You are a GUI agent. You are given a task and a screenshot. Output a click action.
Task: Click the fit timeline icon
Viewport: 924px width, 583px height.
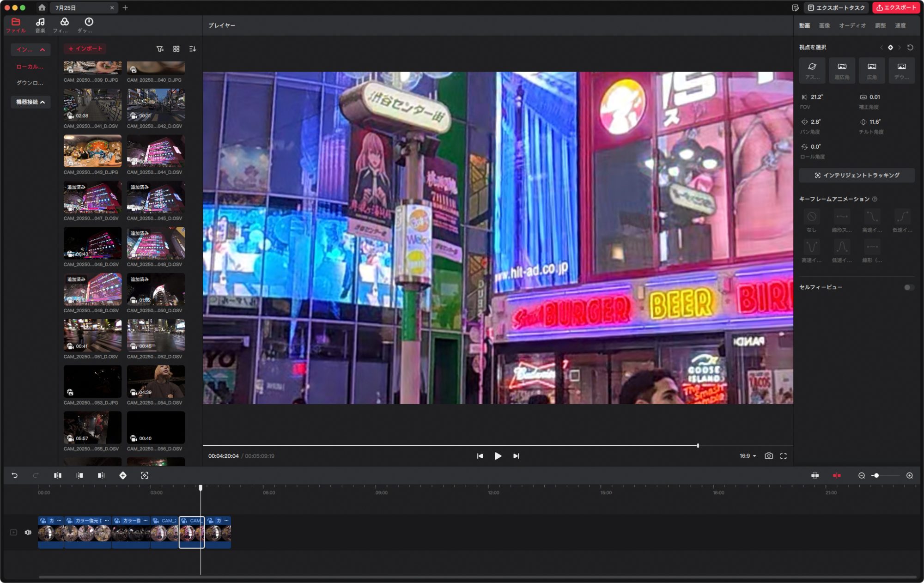point(815,475)
